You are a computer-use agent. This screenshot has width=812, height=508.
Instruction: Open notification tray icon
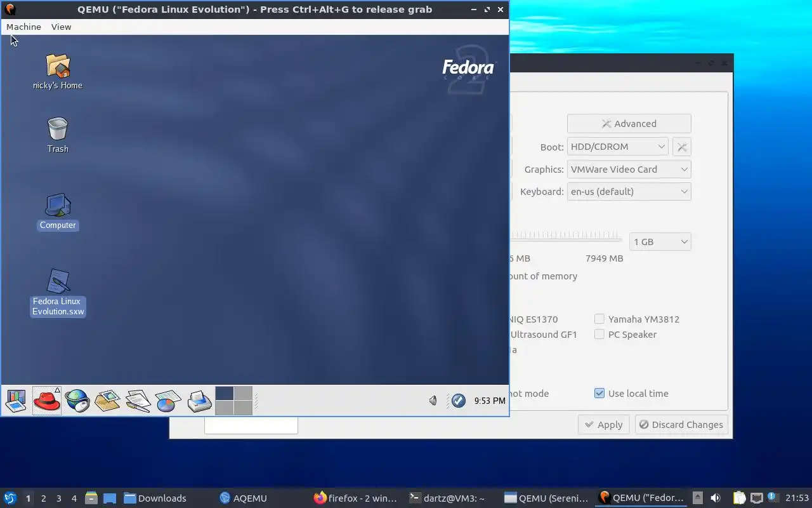click(772, 498)
